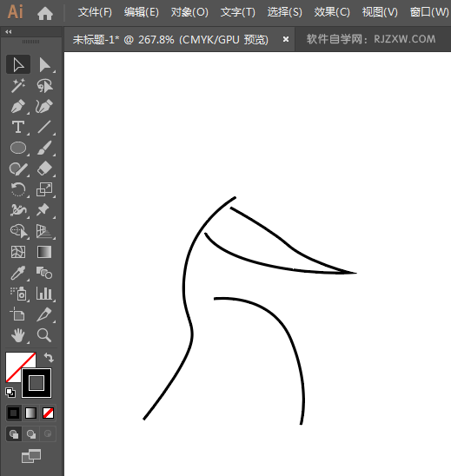The width and height of the screenshot is (451, 476).
Task: Select the Slice tool
Action: (x=44, y=314)
